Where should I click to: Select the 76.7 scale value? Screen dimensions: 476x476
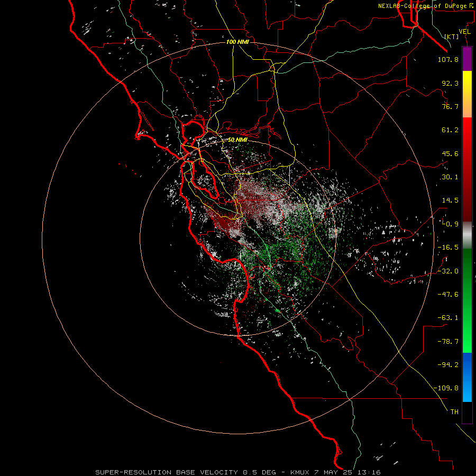(x=450, y=106)
